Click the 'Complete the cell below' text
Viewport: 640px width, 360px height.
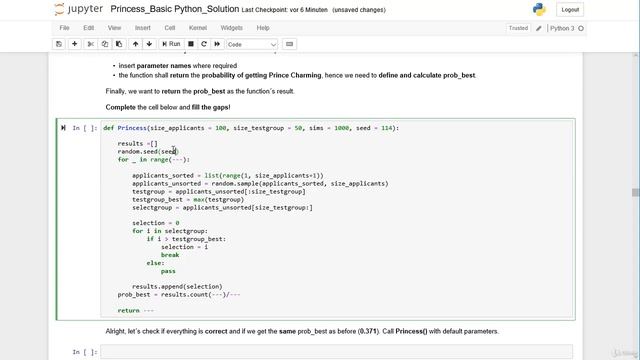tap(168, 107)
